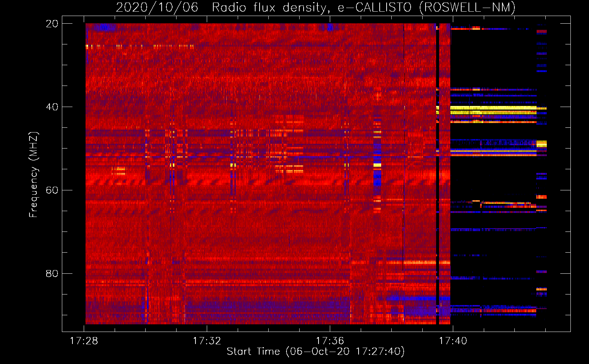This screenshot has height=364, width=589.
Task: Click the frequency tick label '20'
Action: (52, 24)
